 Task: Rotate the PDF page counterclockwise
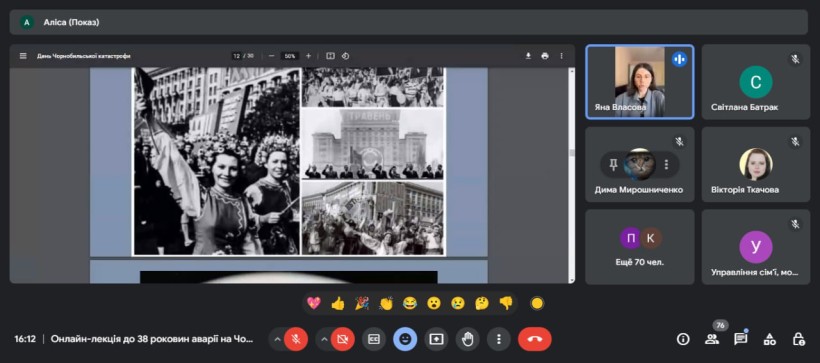346,56
